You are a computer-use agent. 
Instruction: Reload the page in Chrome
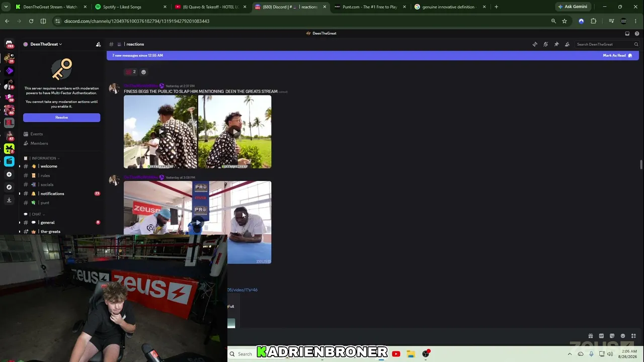coord(31,21)
